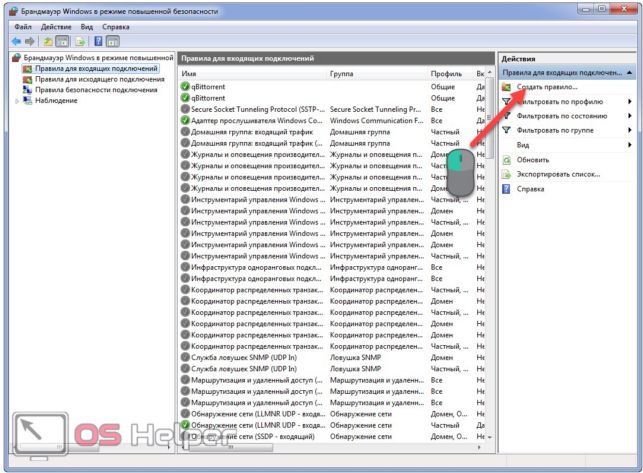
Task: Click the Export list toolbar icon
Action: tap(81, 41)
